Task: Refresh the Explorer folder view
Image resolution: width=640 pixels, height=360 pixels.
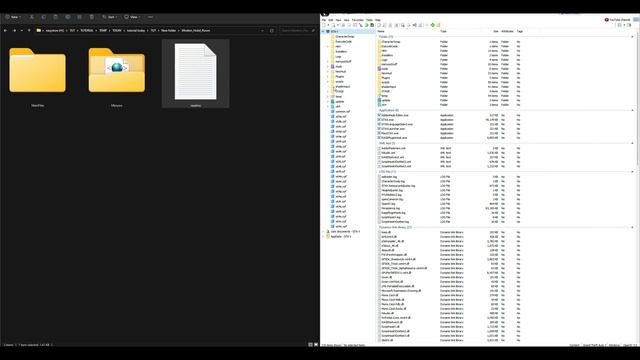Action: pyautogui.click(x=271, y=31)
